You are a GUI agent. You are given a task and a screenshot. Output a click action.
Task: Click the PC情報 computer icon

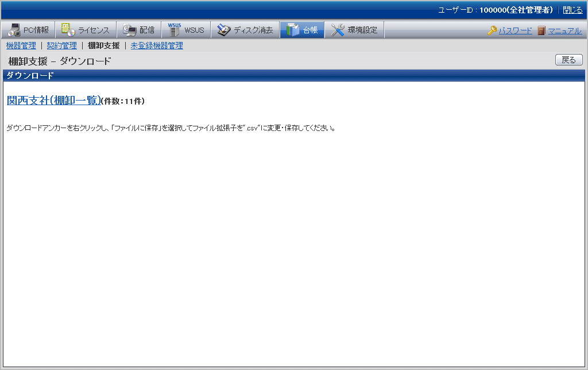pos(14,30)
